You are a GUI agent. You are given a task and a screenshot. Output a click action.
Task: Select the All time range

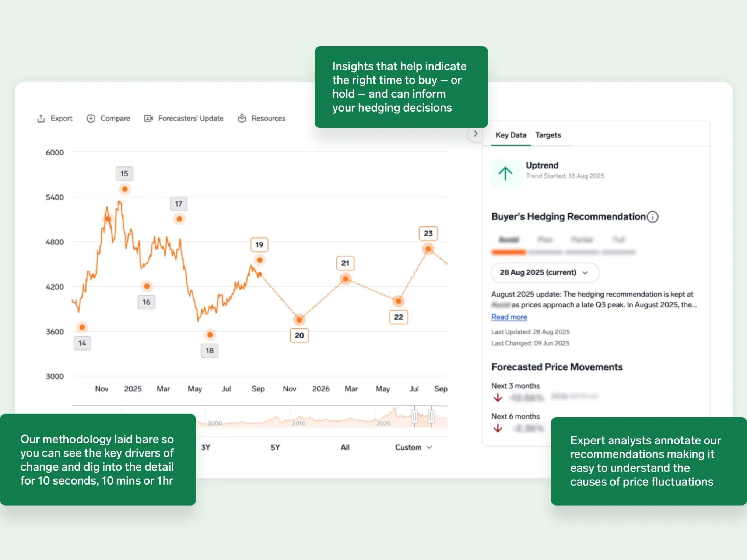[x=345, y=447]
